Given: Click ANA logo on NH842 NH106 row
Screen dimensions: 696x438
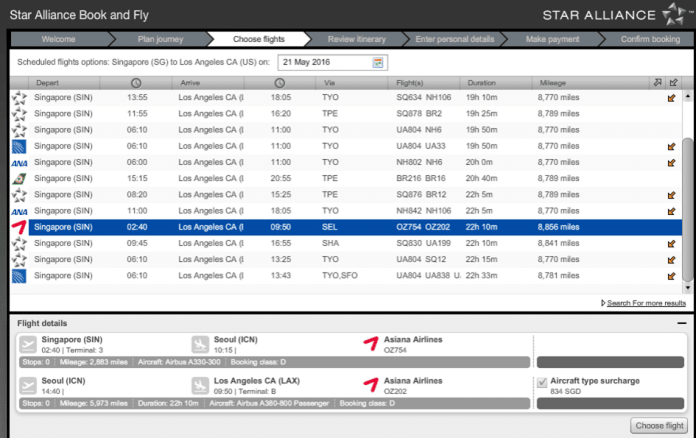Looking at the screenshot, I should point(19,212).
